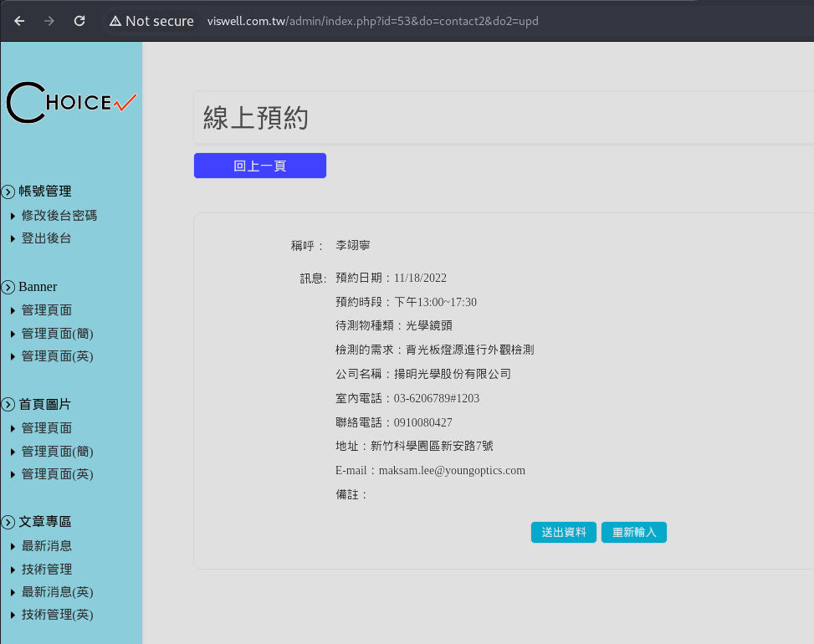Click the 文章專區 section heading
814x644 pixels.
point(44,522)
